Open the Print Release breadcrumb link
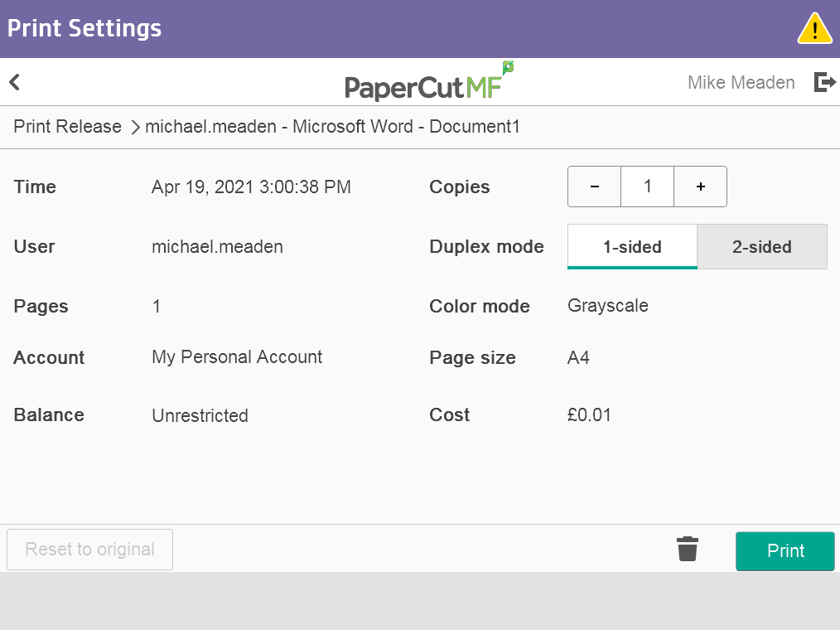The height and width of the screenshot is (630, 840). point(67,127)
